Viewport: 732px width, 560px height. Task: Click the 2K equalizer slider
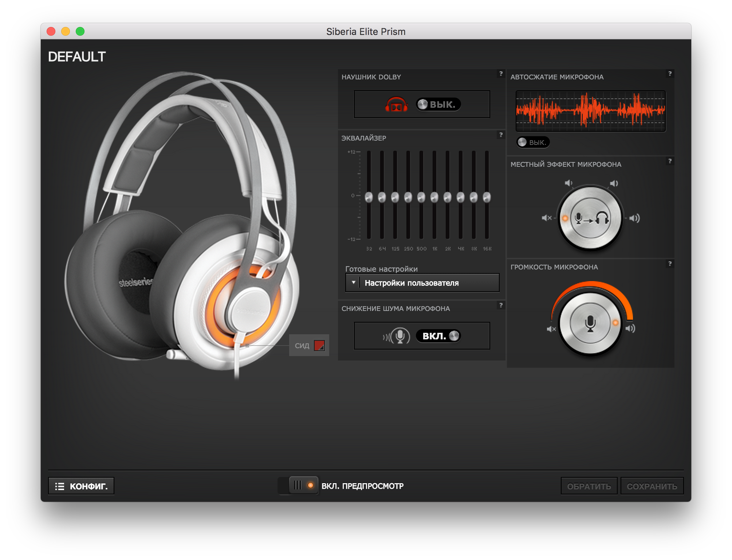[448, 197]
